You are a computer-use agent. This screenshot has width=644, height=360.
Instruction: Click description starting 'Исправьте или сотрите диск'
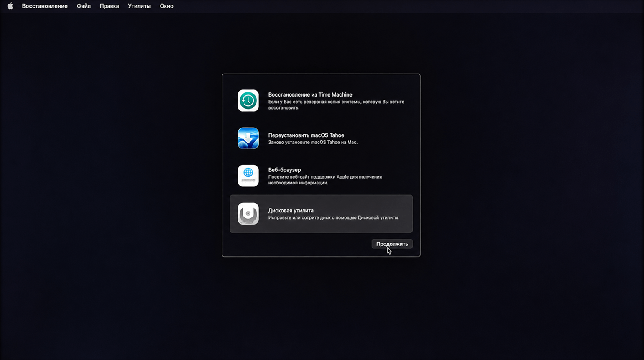coord(334,217)
